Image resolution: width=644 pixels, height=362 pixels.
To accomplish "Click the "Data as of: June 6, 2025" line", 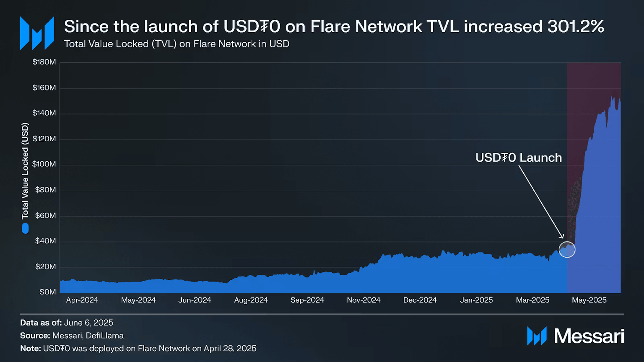I will (x=67, y=323).
